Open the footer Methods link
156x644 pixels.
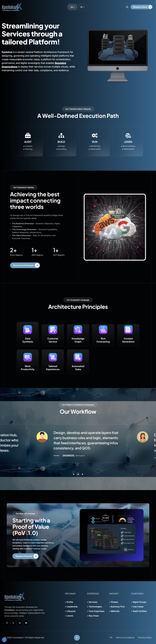coord(115,611)
